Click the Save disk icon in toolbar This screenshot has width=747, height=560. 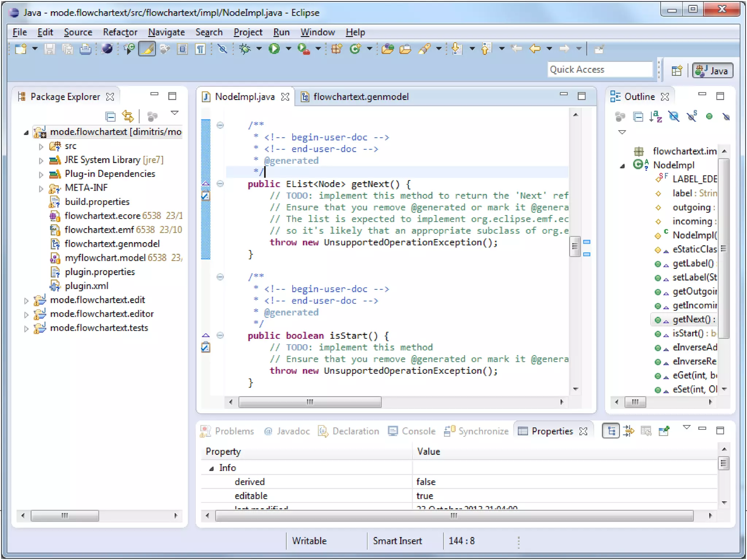(x=50, y=48)
